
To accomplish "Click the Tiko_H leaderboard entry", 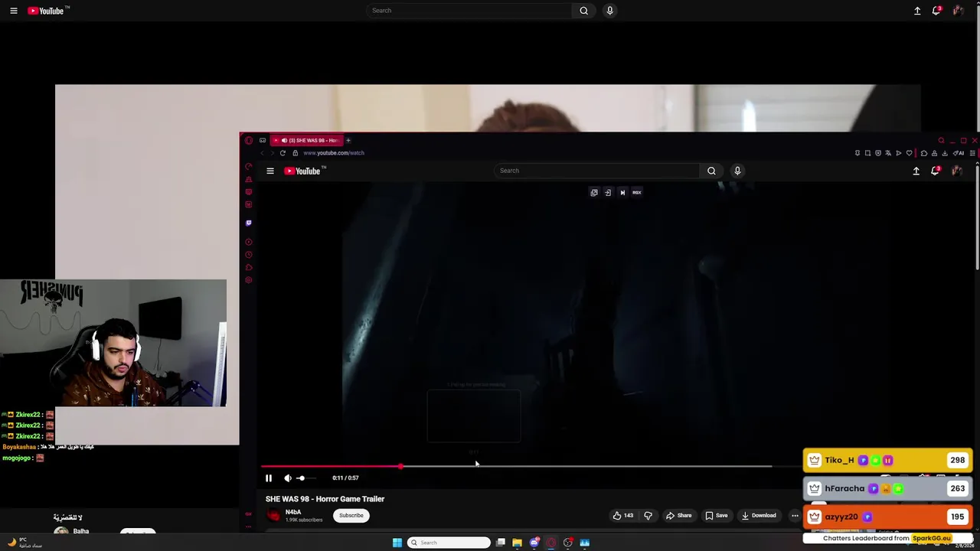I will [x=887, y=461].
